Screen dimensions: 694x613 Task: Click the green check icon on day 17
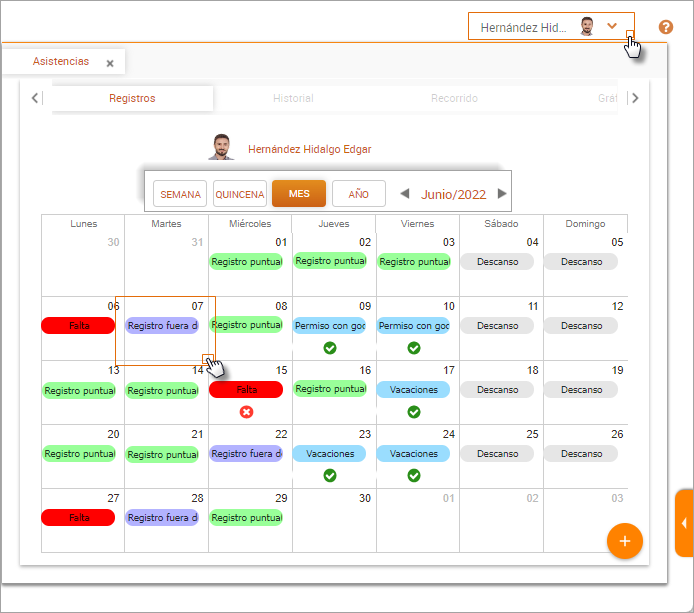click(x=414, y=412)
